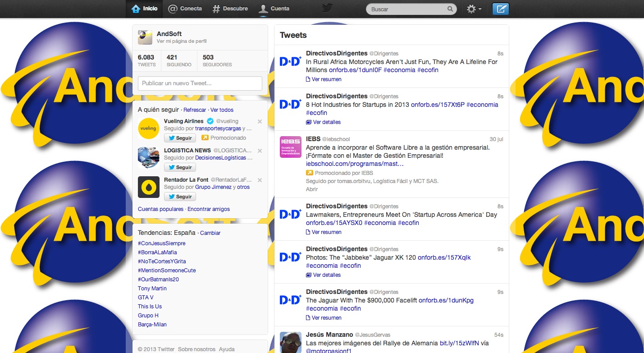Expand Ver resumen on Rural Africa tweet

326,79
